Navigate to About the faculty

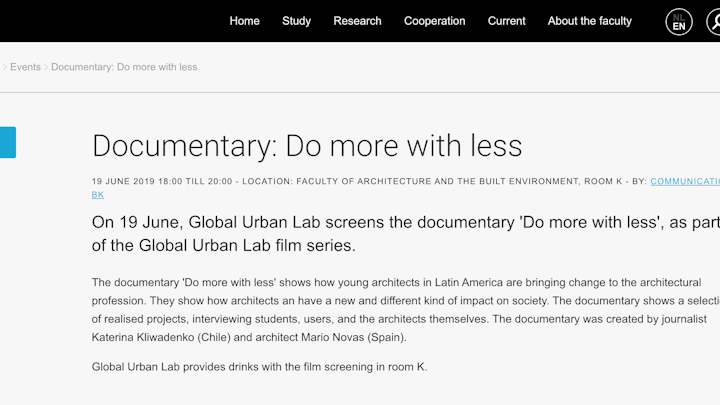coord(589,21)
